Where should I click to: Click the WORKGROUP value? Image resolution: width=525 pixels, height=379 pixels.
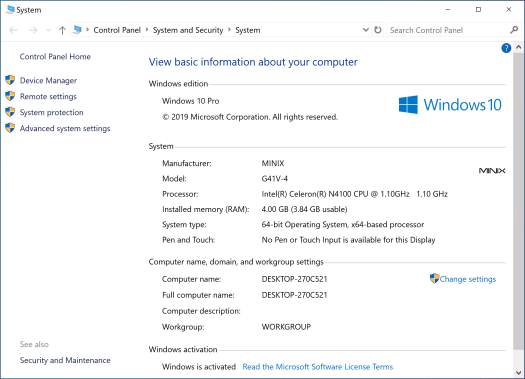(x=286, y=327)
